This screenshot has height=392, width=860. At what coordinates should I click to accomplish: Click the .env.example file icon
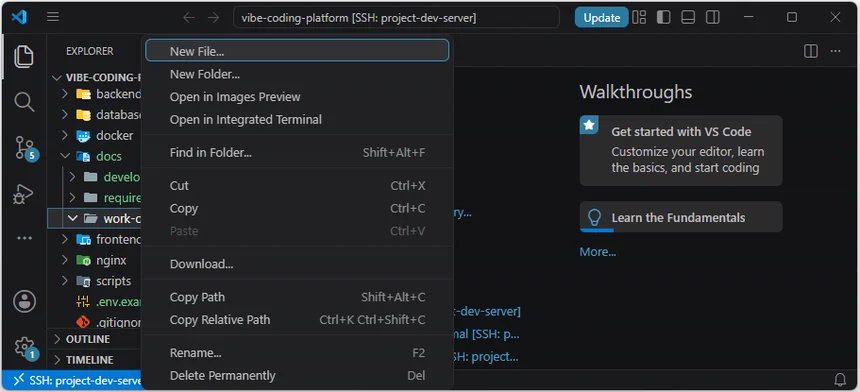pyautogui.click(x=83, y=301)
